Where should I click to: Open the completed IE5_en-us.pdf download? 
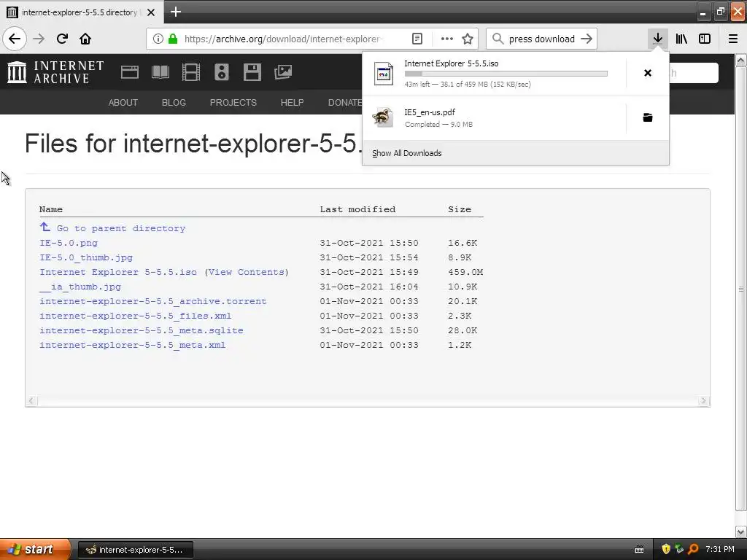494,118
